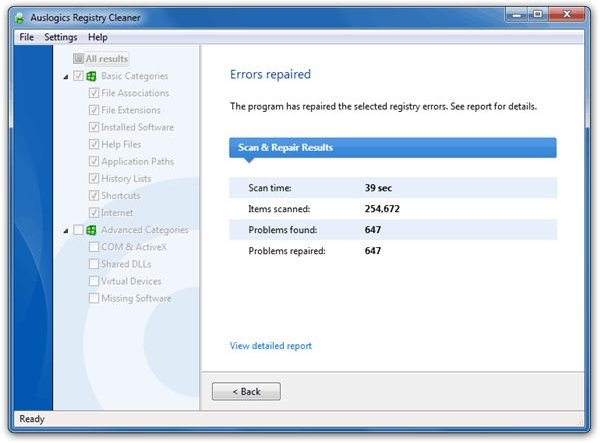
Task: Click the Ready status bar text
Action: [32, 419]
